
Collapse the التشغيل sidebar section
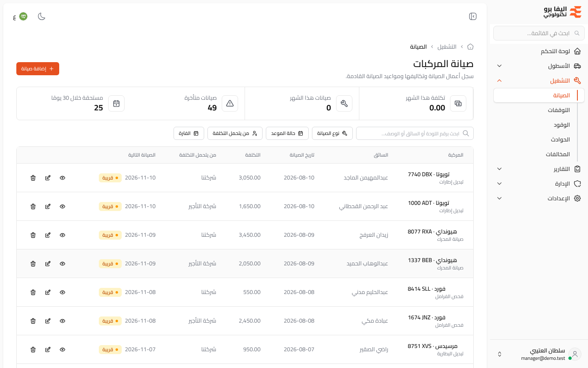click(539, 81)
